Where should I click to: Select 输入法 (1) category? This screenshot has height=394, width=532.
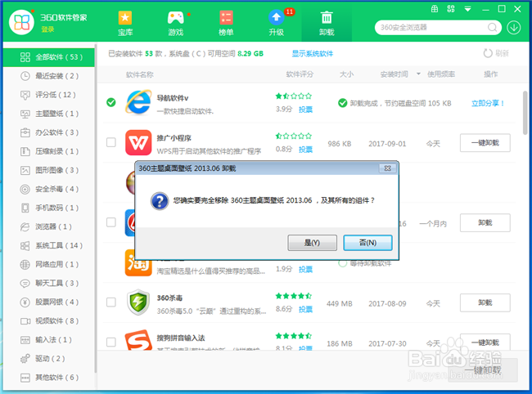(x=49, y=340)
